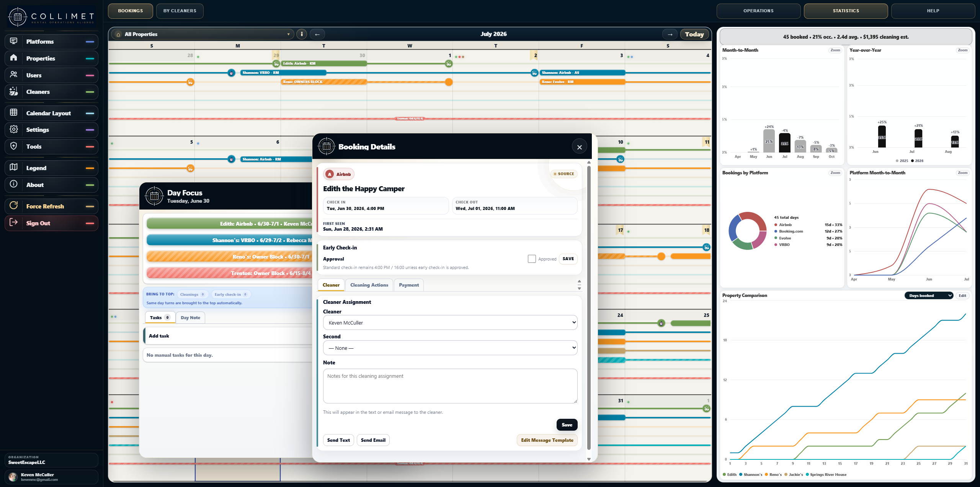This screenshot has height=487, width=980.
Task: Tick the Approved early check-in checkbox
Action: coord(532,259)
